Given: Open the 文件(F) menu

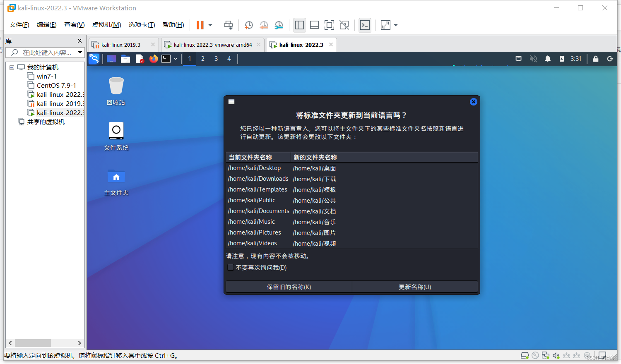Looking at the screenshot, I should click(19, 25).
